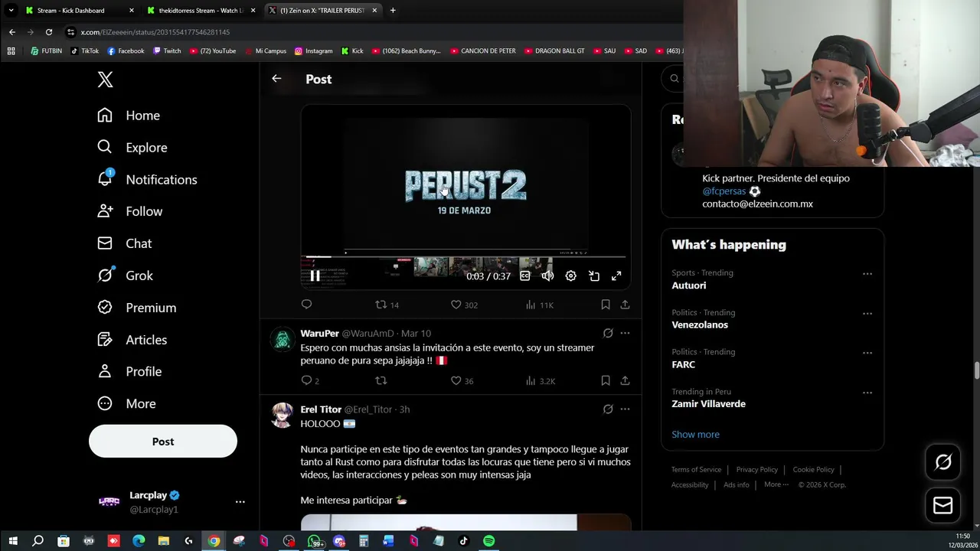Image resolution: width=980 pixels, height=551 pixels.
Task: Open video settings gear
Action: [570, 276]
